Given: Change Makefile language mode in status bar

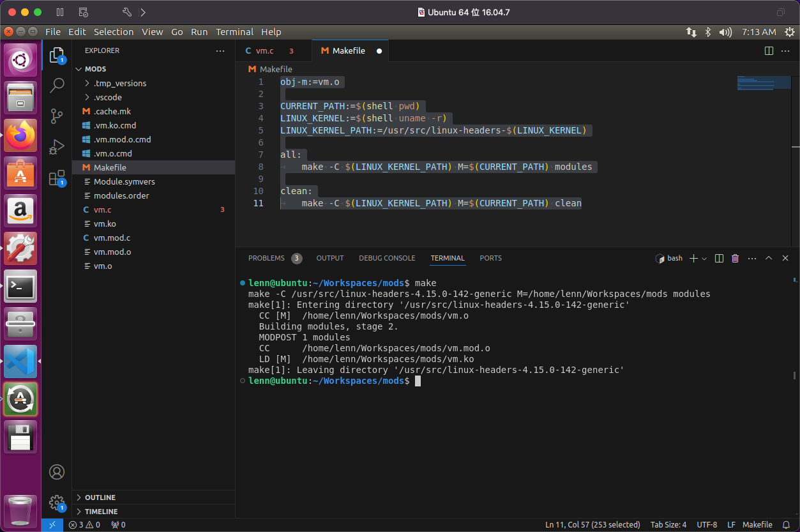Looking at the screenshot, I should pos(757,525).
